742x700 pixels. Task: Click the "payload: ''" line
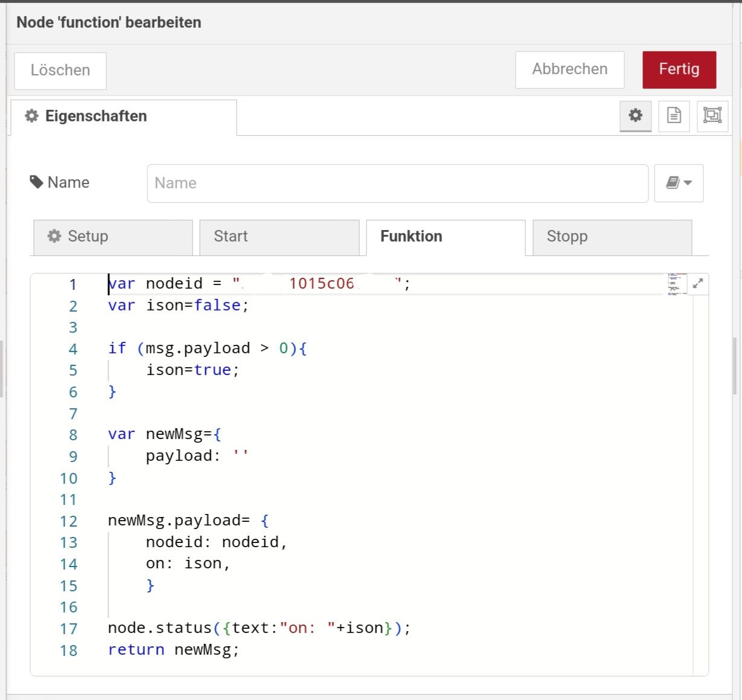coord(197,455)
